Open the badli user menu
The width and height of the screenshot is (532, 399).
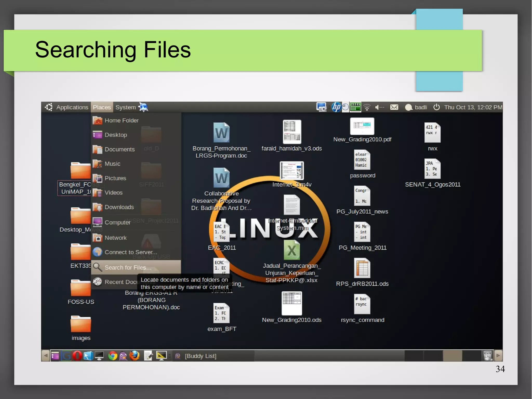coord(416,107)
